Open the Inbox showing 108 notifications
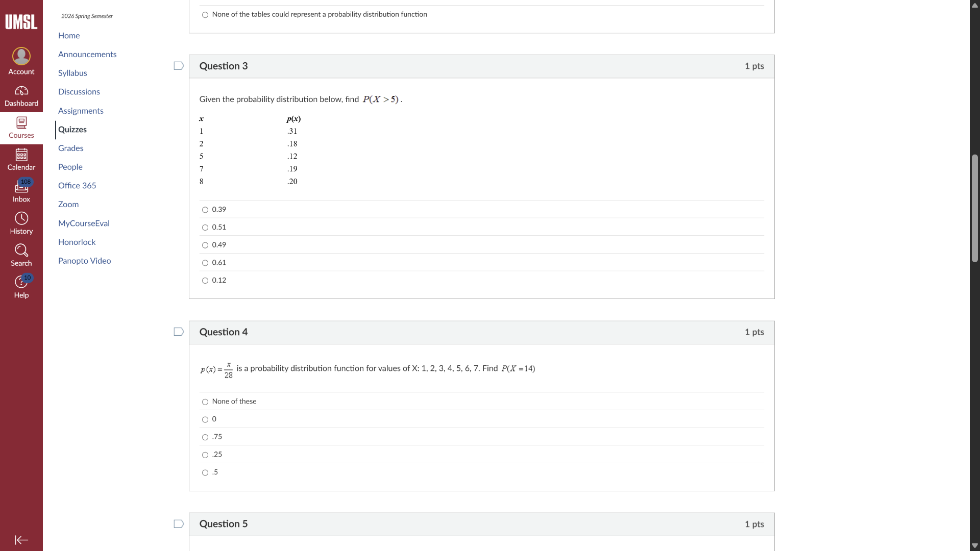Viewport: 980px width, 551px height. click(x=21, y=191)
